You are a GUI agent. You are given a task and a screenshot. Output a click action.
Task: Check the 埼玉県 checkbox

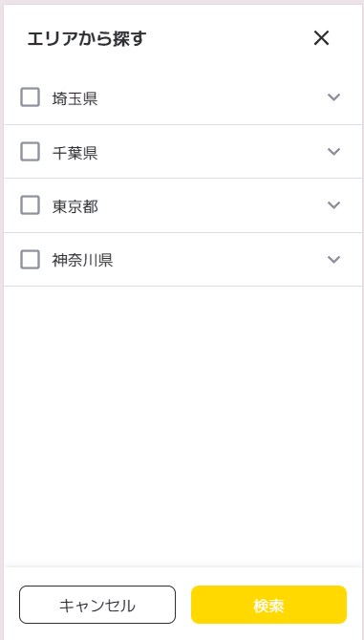pyautogui.click(x=31, y=97)
